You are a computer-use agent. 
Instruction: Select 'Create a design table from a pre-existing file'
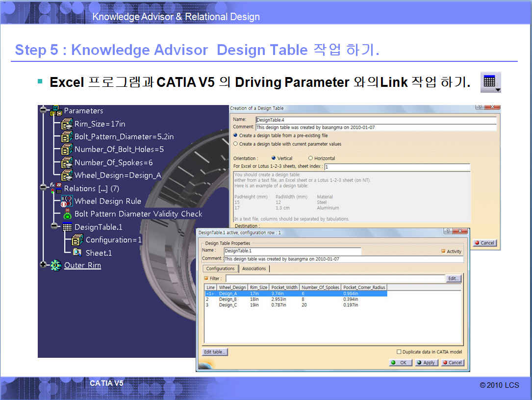click(236, 135)
